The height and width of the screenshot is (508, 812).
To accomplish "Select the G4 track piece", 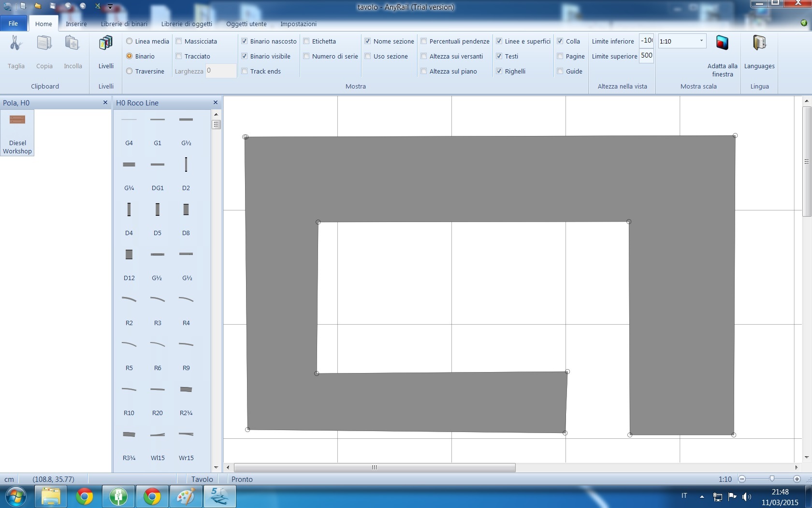I will pos(129,130).
